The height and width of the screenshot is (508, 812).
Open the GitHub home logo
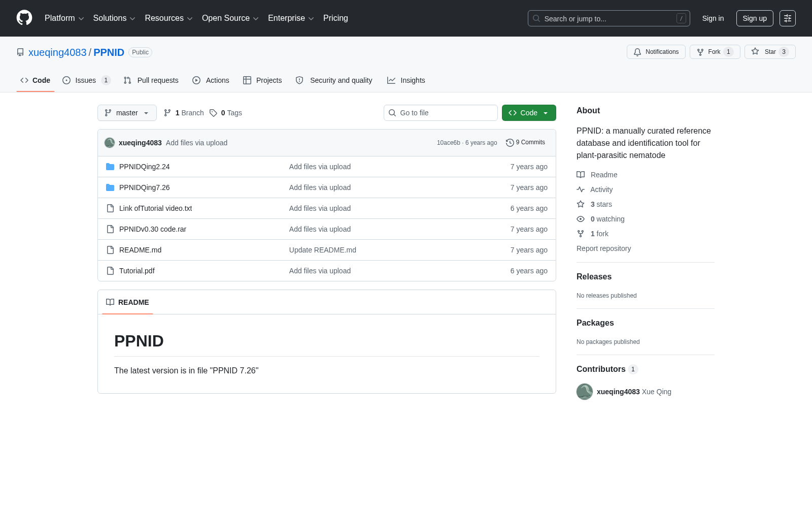click(24, 18)
